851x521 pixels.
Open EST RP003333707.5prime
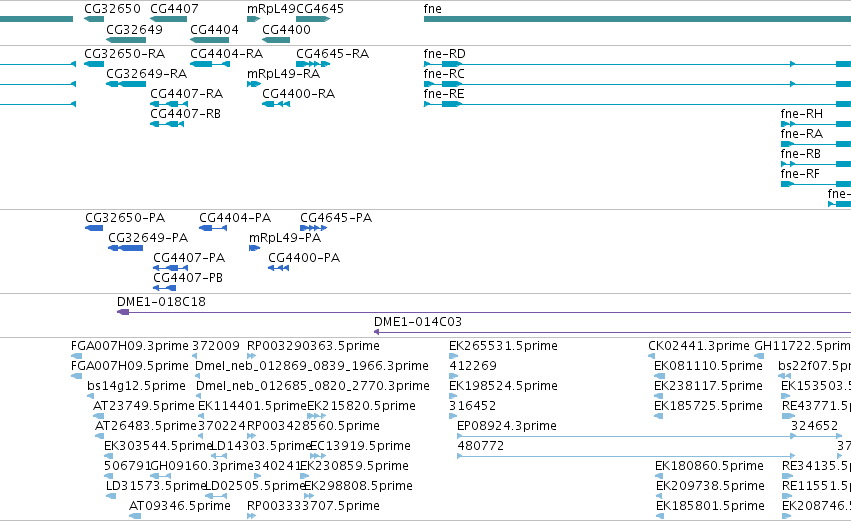[313, 506]
